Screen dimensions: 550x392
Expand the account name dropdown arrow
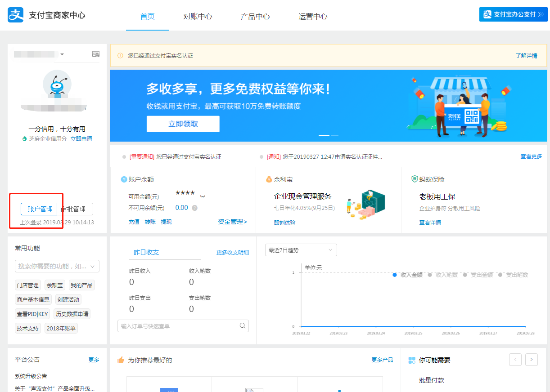[62, 54]
